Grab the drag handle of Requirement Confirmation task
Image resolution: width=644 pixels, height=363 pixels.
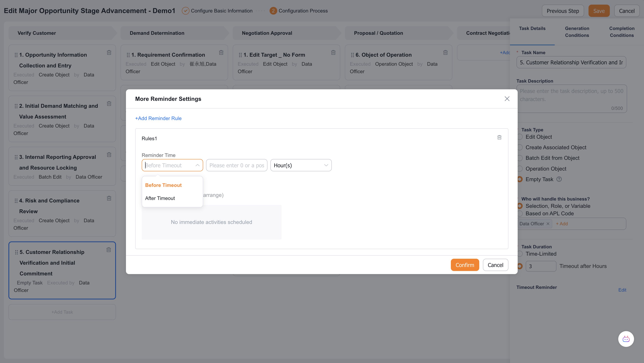click(128, 55)
